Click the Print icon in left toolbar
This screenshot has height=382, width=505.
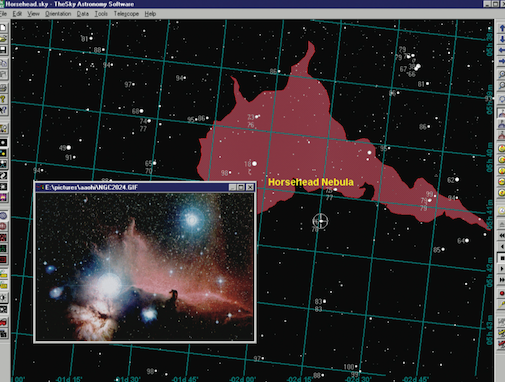click(x=3, y=88)
